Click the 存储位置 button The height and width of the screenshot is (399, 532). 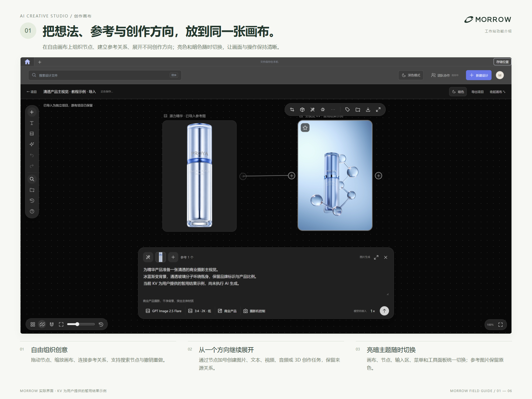coord(502,62)
